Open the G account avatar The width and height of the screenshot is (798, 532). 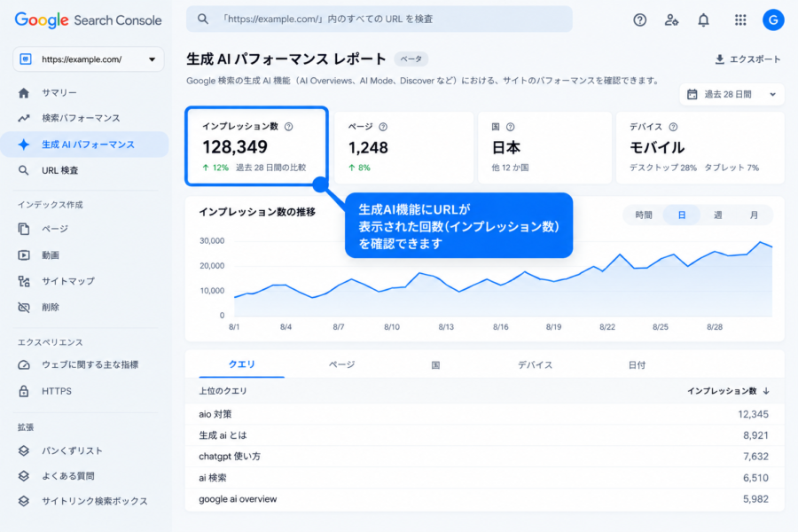click(772, 20)
